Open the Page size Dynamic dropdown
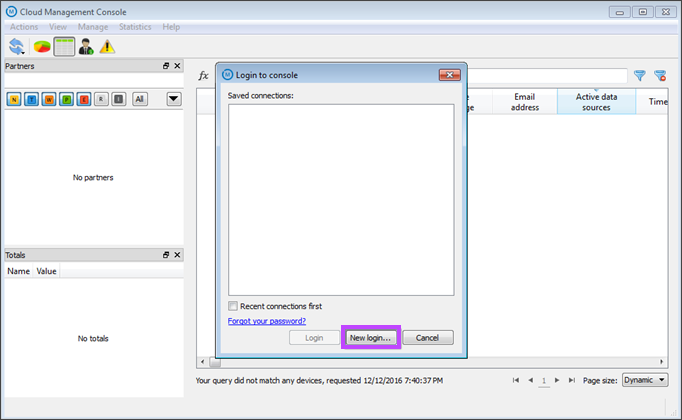Viewport: 682px width, 420px height. pos(645,380)
